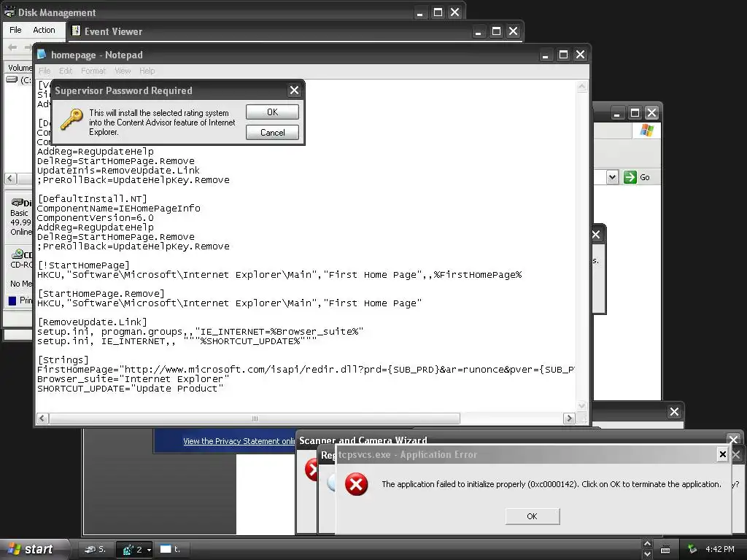
Task: Open View the Privacy Statement online link
Action: pyautogui.click(x=239, y=441)
